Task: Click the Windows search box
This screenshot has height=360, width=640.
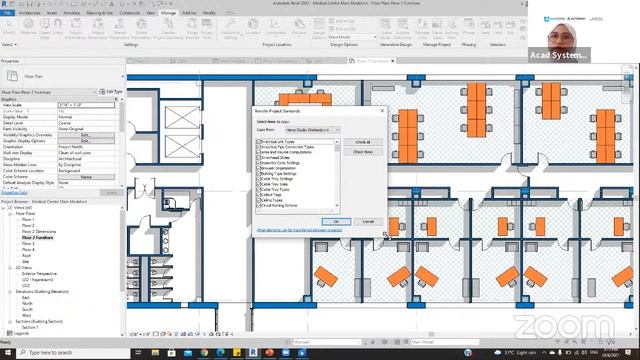Action: tap(73, 352)
